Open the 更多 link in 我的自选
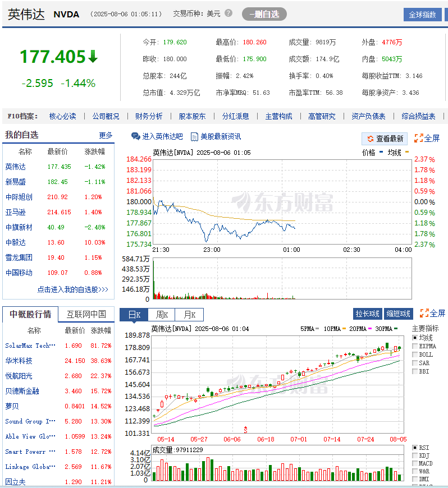448x488 pixels. (x=106, y=135)
